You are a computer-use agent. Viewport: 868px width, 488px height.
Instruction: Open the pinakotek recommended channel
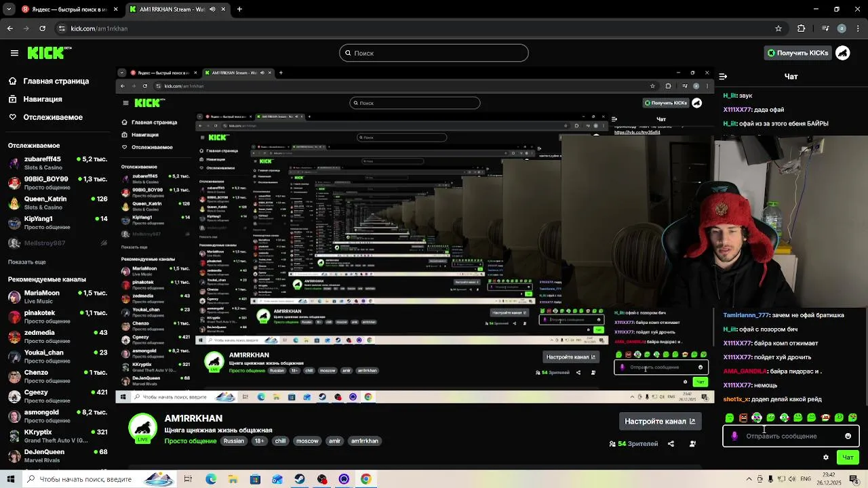pos(58,317)
